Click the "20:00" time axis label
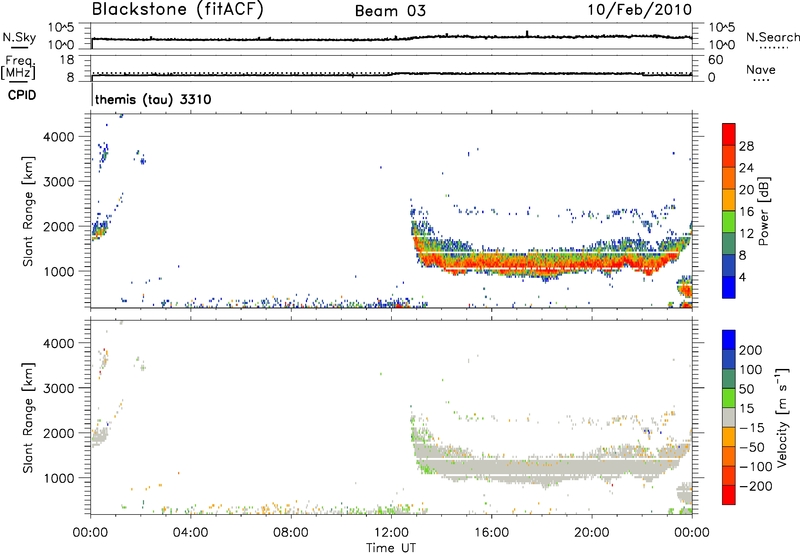800x554 pixels. 591,533
